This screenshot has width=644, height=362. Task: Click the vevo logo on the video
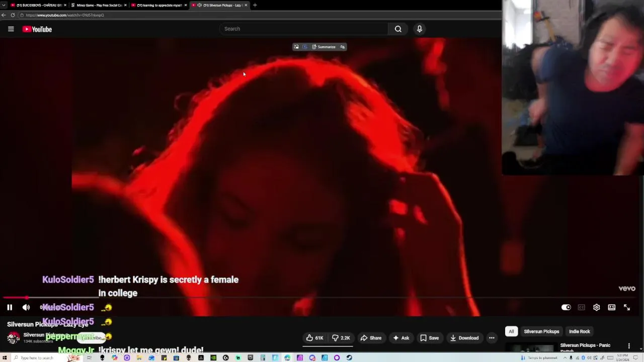627,289
